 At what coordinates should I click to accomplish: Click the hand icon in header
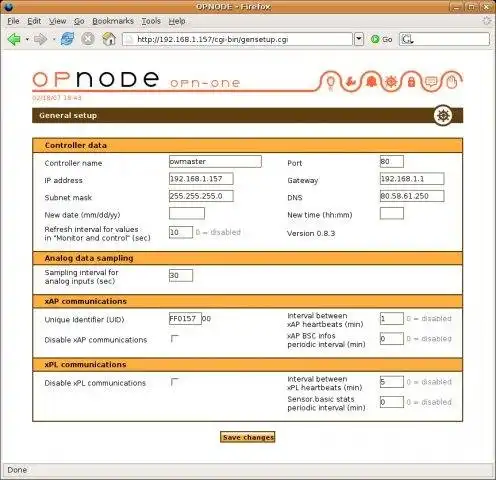(x=451, y=82)
